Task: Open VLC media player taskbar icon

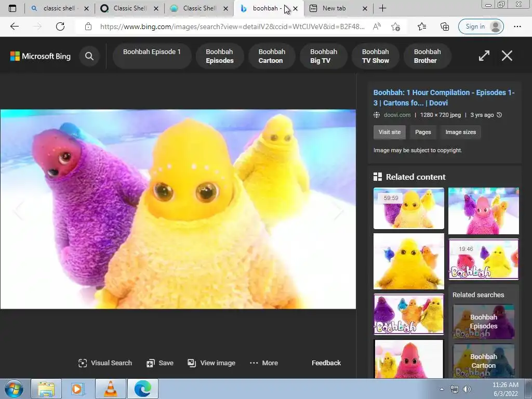Action: (x=110, y=389)
